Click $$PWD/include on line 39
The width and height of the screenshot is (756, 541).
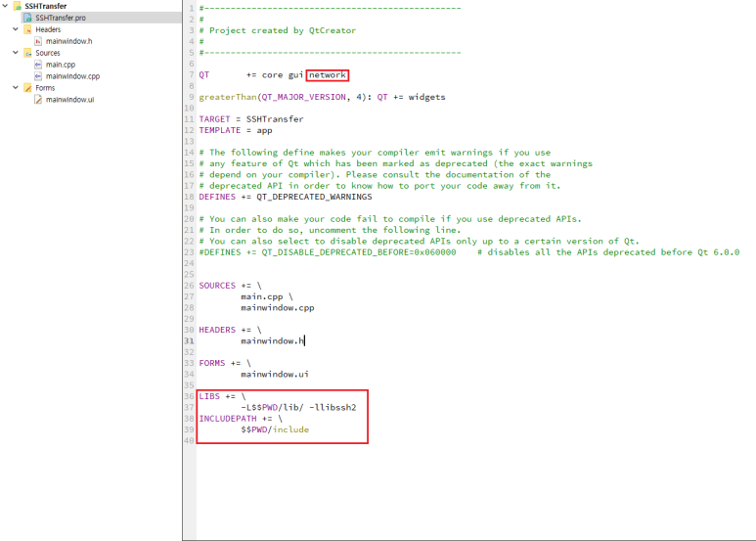tap(275, 429)
